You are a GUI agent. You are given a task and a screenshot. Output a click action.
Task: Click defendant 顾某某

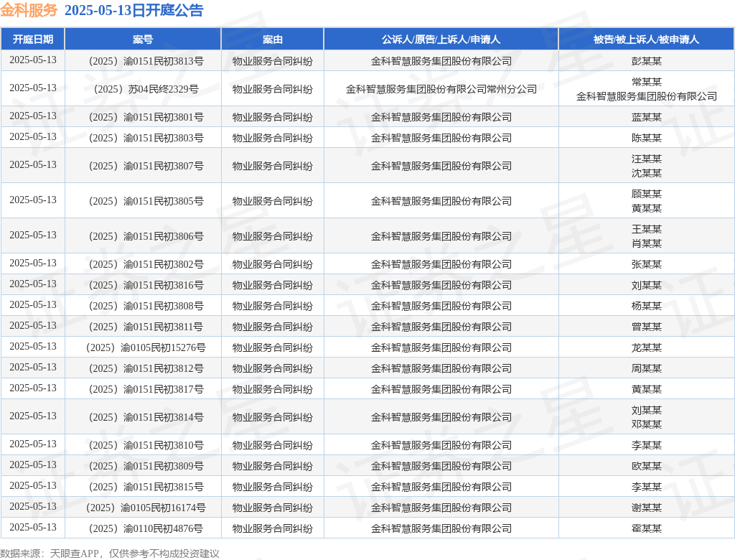pos(647,194)
